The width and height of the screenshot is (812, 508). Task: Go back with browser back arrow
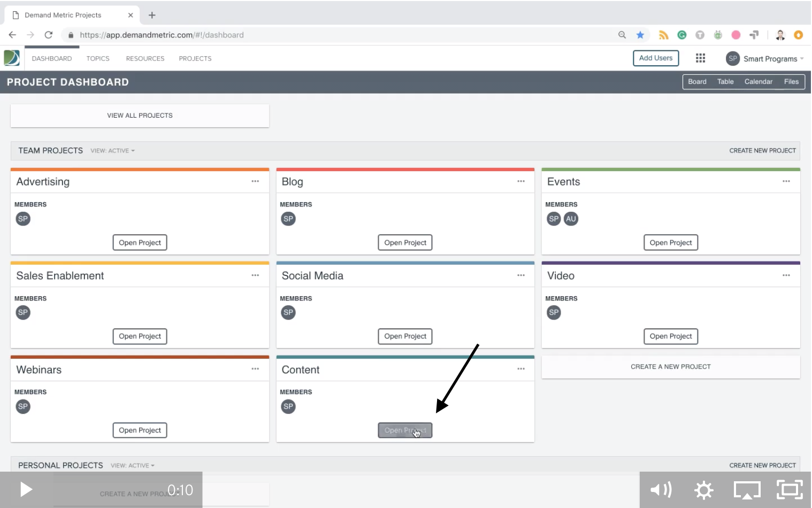12,35
